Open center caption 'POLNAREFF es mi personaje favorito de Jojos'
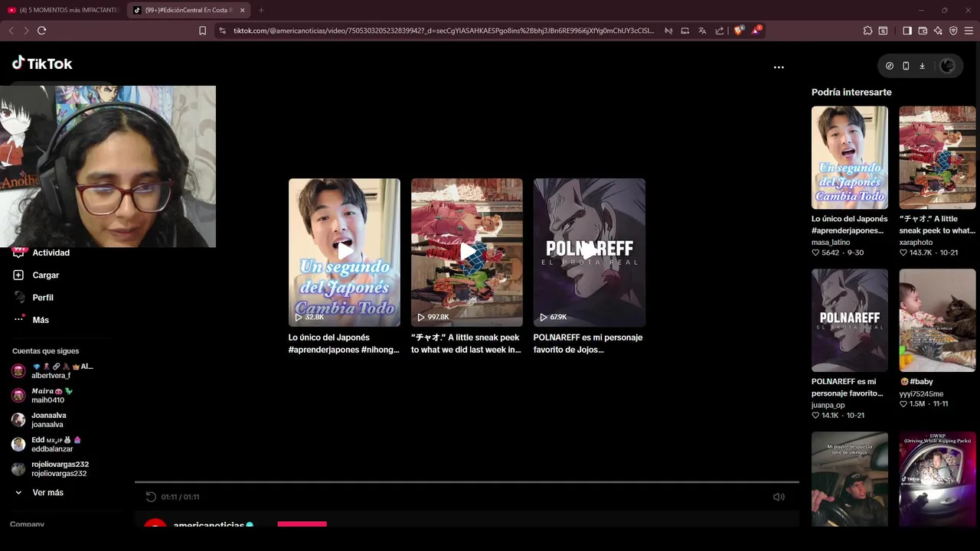The image size is (980, 551). click(588, 344)
